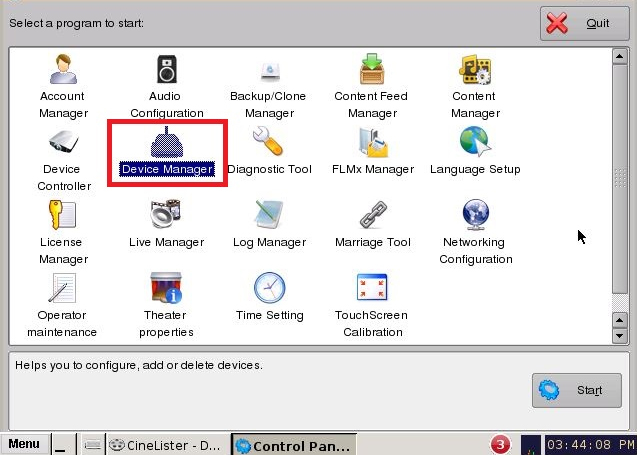Switch to CineLister taskbar window

coord(167,445)
